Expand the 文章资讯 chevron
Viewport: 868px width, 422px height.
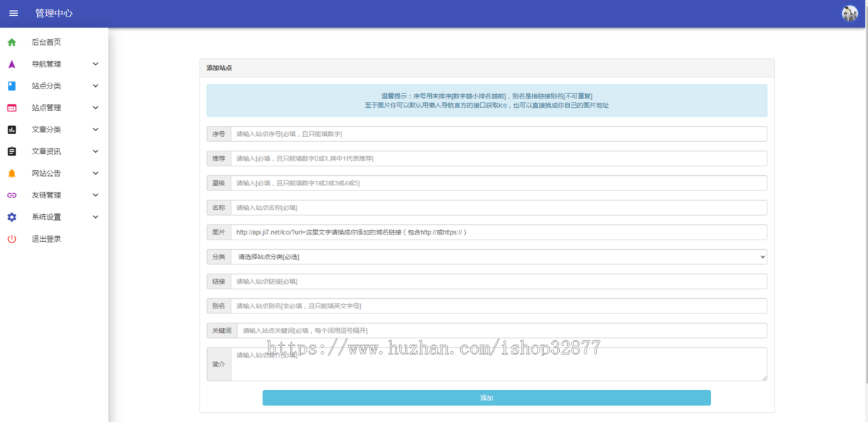[x=95, y=151]
